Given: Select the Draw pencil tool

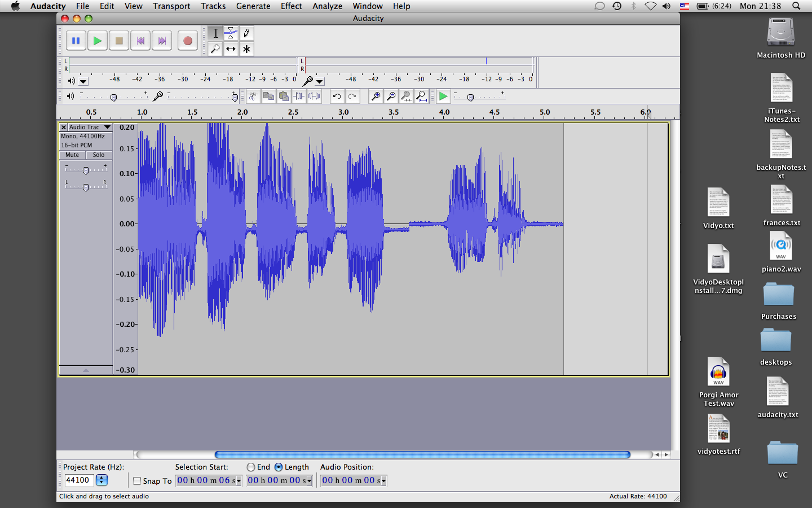Looking at the screenshot, I should tap(246, 33).
